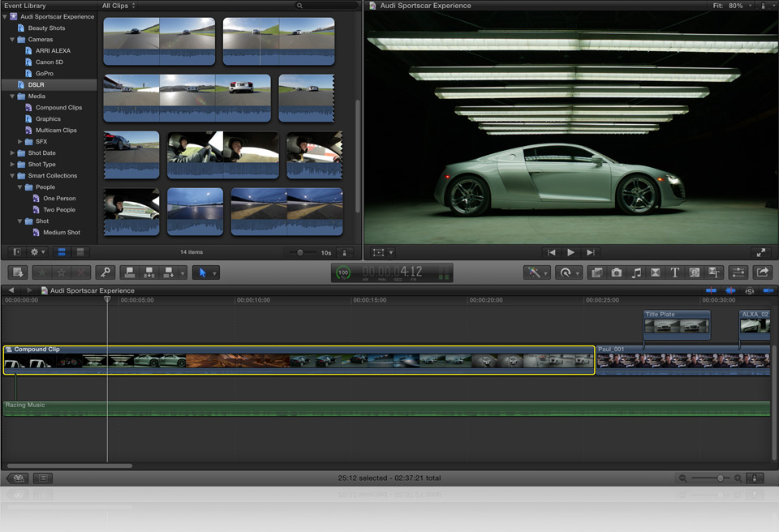Screen dimensions: 779x532
Task: Enter full screen viewer playback
Action: (x=760, y=252)
